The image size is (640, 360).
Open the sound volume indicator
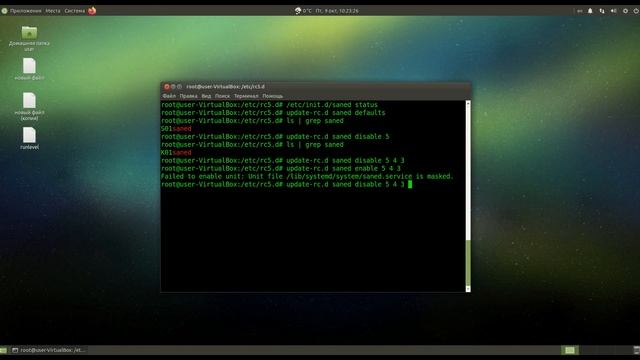click(613, 11)
